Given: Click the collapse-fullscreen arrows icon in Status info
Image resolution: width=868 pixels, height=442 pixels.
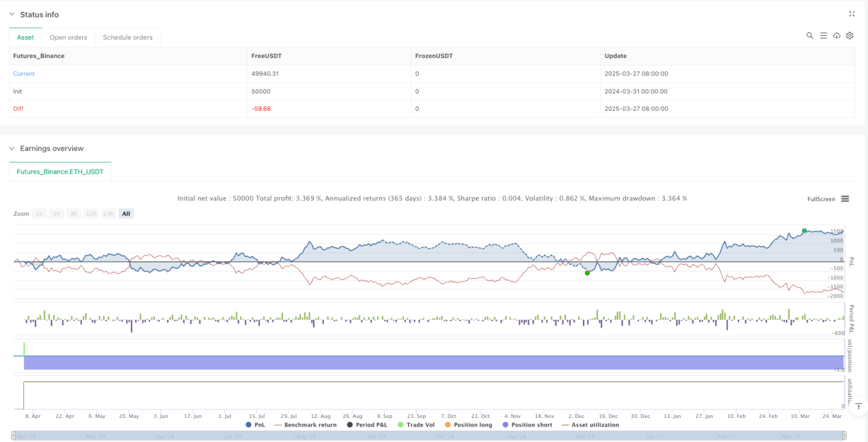Looking at the screenshot, I should [851, 13].
